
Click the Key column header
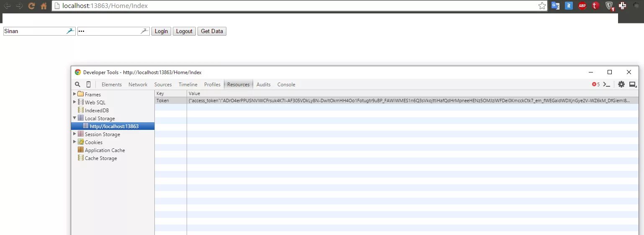[x=171, y=93]
